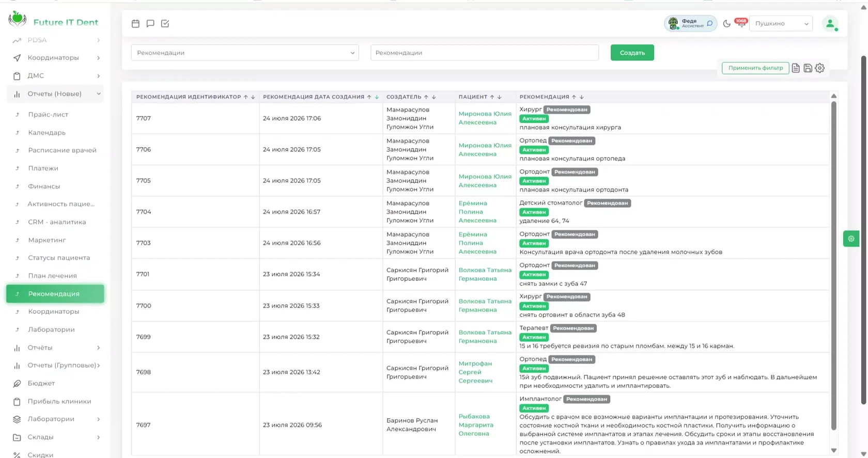Open Прайс-лист report
868x458 pixels.
coord(48,115)
